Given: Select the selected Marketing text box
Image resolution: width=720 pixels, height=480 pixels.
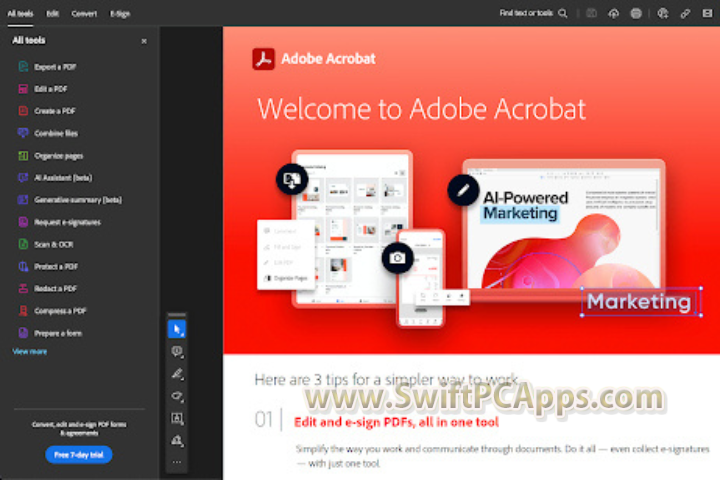Looking at the screenshot, I should pos(641,302).
